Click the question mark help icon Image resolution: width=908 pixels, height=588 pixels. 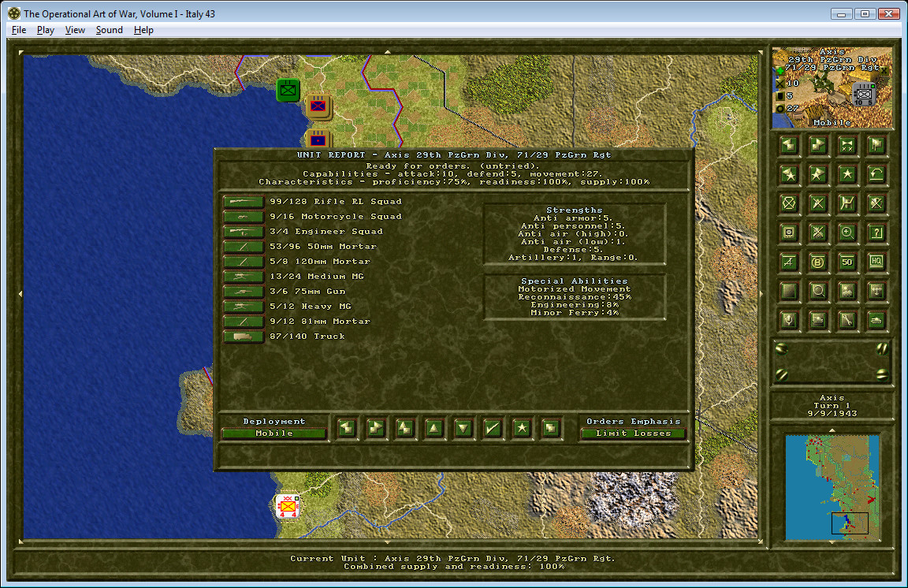coord(876,233)
